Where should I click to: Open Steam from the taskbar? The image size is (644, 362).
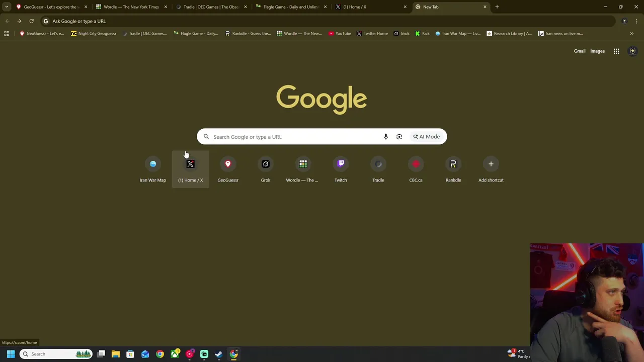pos(219,354)
